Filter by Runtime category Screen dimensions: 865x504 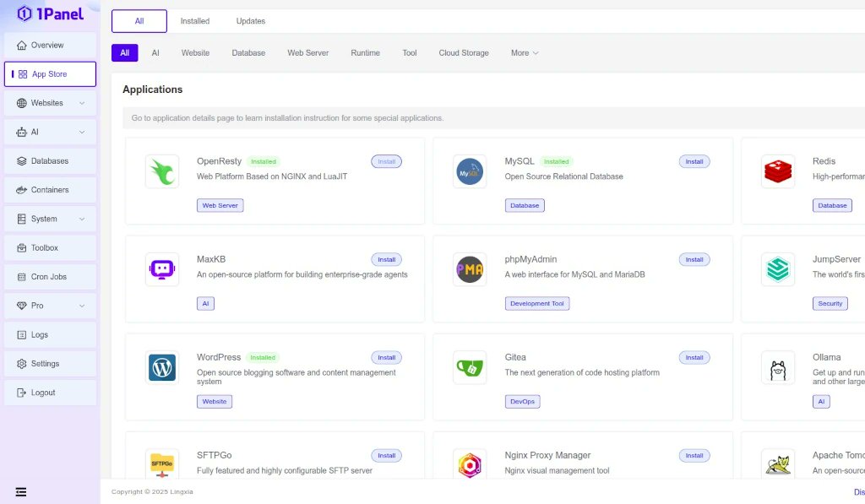point(365,53)
